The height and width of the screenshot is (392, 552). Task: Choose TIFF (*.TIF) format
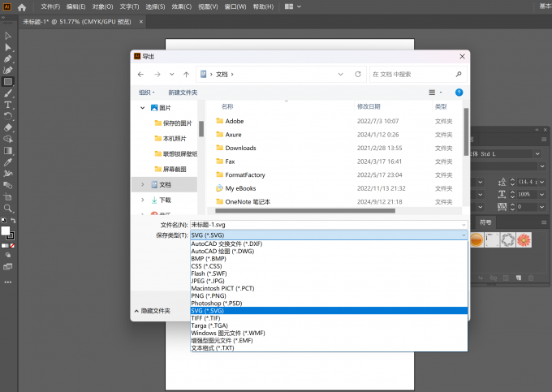tap(329, 318)
